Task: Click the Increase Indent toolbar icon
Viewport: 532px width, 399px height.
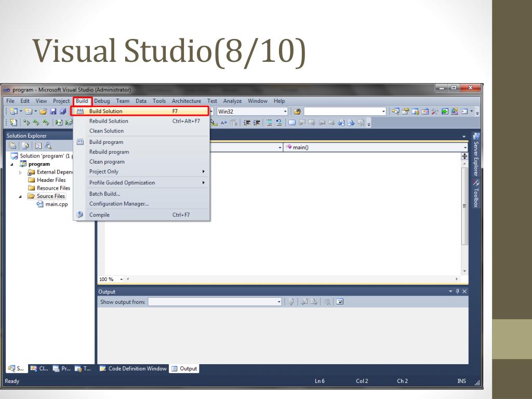Action: coord(257,123)
